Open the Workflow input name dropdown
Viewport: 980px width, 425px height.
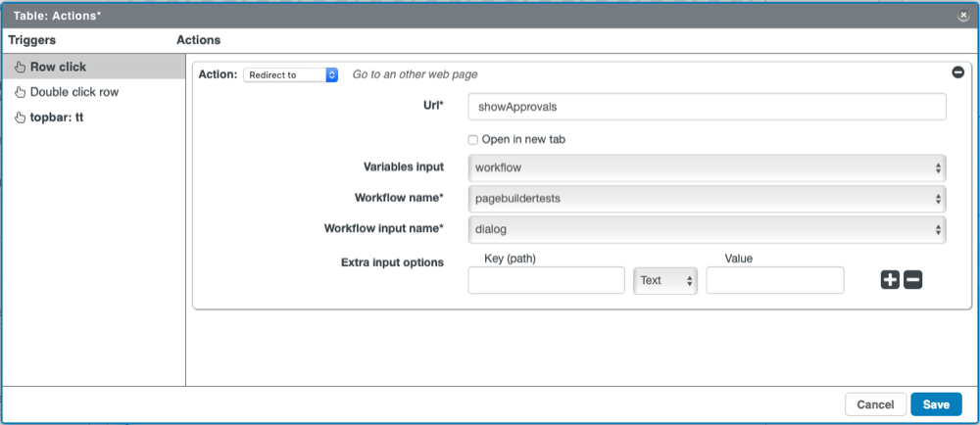pos(707,229)
